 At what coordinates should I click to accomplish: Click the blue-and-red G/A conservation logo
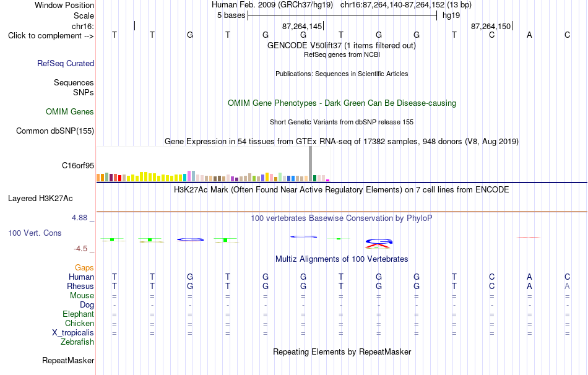coord(379,243)
